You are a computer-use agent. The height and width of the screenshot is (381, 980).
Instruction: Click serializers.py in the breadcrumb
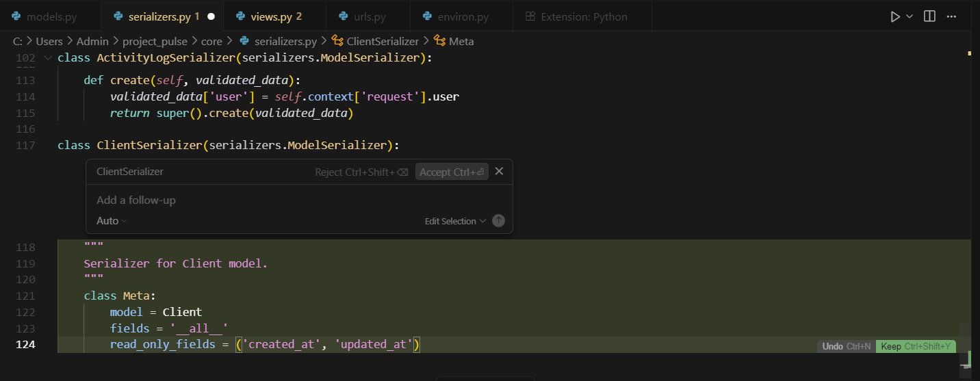[x=285, y=41]
